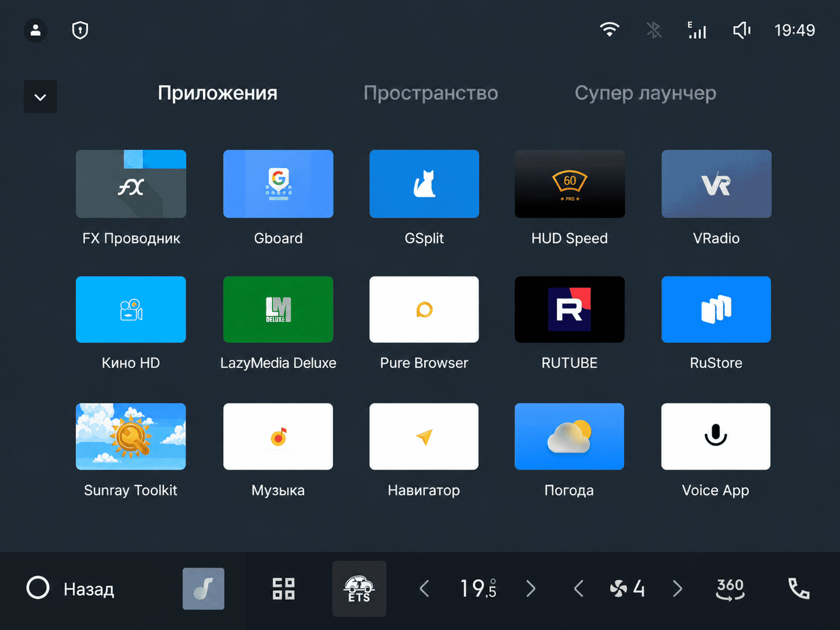The image size is (840, 630).
Task: Tap the 19.5 temperature readout
Action: [479, 589]
